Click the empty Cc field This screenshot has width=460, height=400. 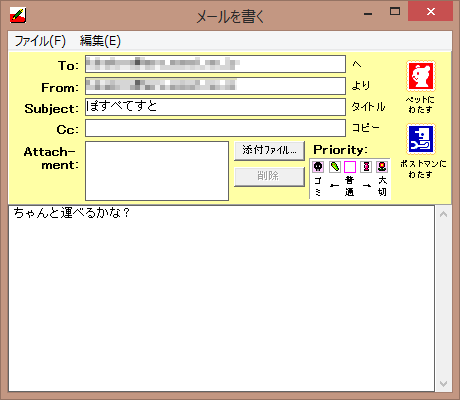215,128
